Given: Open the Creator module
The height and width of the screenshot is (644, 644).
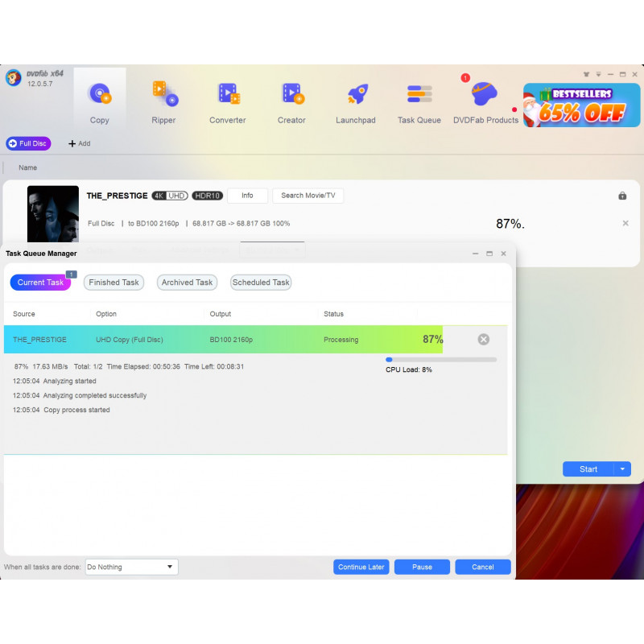Looking at the screenshot, I should pyautogui.click(x=291, y=103).
